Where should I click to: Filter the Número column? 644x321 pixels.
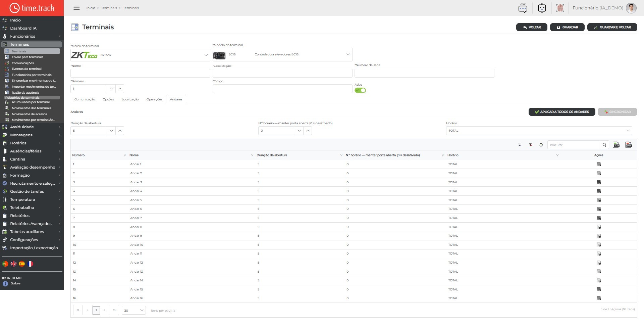coord(125,155)
